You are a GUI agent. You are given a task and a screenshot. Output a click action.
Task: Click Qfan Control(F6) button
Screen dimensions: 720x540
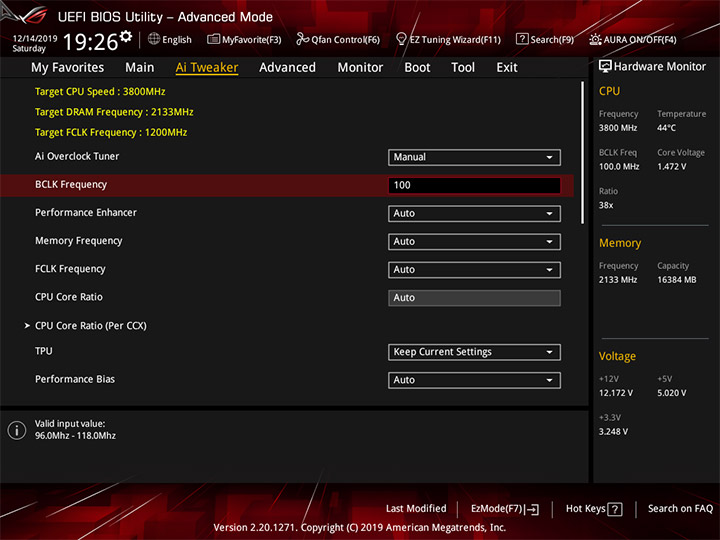click(338, 39)
